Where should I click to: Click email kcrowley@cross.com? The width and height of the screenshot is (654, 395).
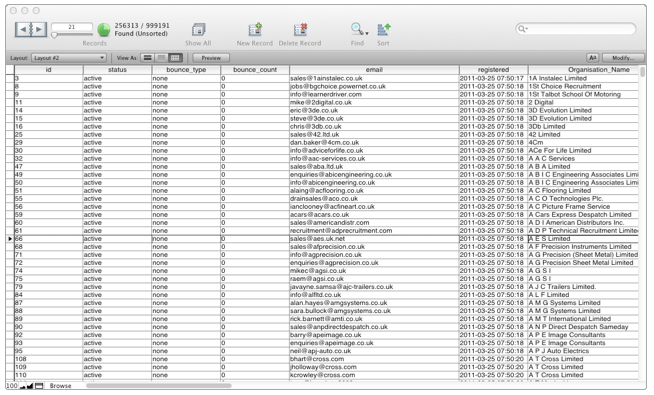[x=374, y=375]
